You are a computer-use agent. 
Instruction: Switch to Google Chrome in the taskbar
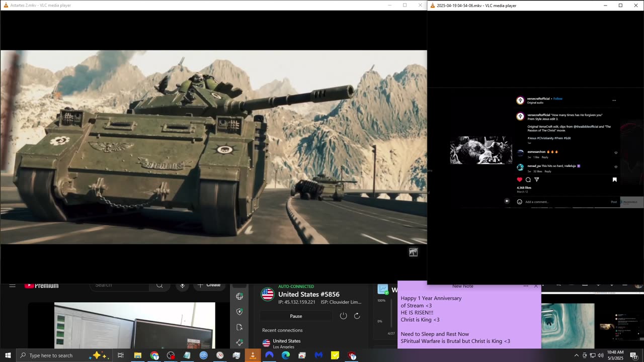[154, 355]
